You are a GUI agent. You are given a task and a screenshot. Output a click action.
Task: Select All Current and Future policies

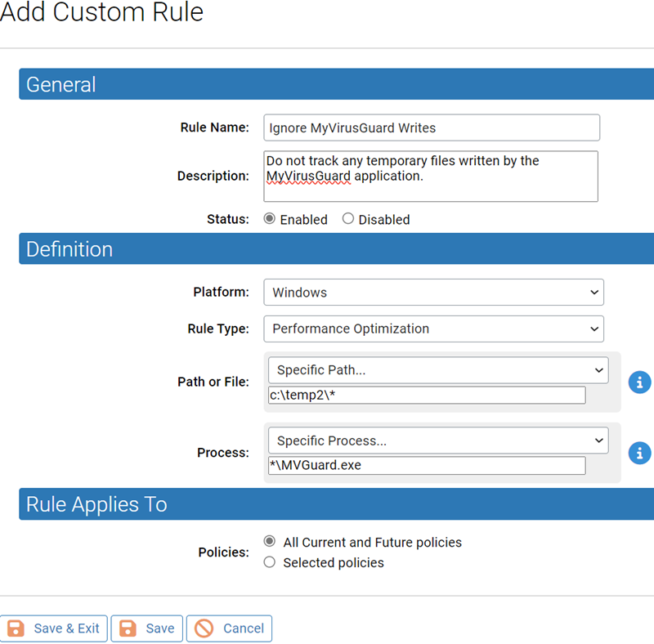tap(270, 541)
